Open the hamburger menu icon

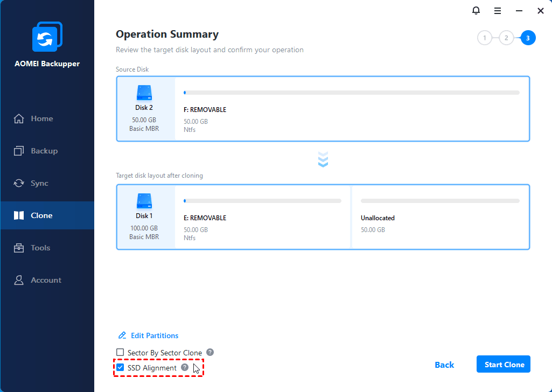pos(498,11)
